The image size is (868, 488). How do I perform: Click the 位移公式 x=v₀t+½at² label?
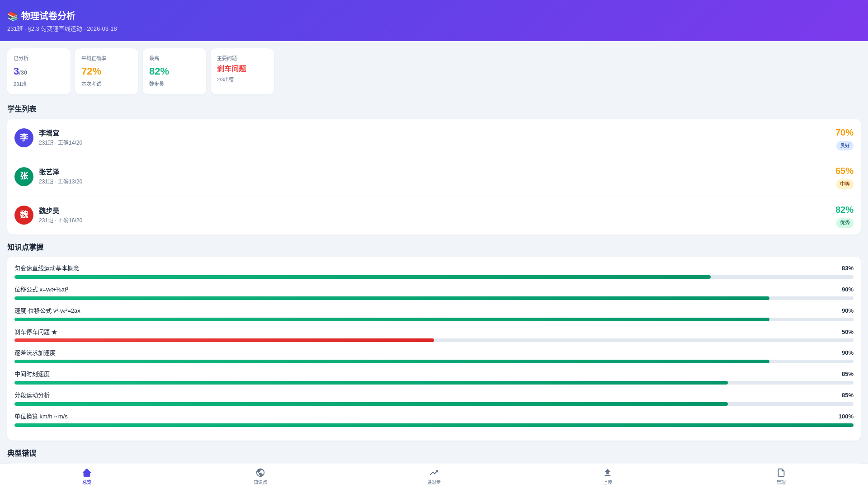41,290
